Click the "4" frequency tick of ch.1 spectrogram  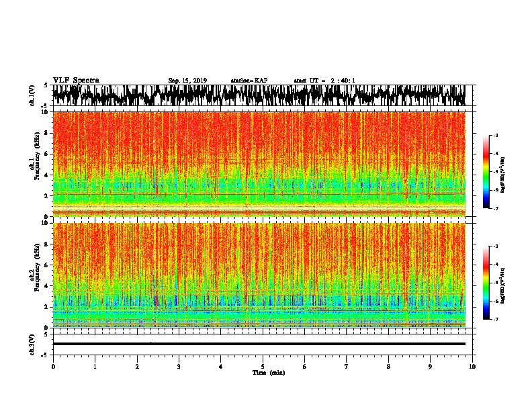47,175
